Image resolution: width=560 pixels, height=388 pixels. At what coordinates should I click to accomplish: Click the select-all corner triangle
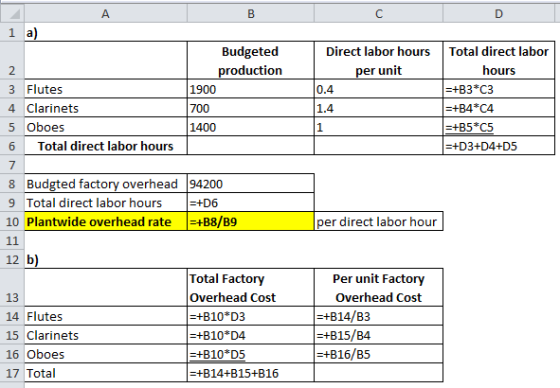(15, 14)
